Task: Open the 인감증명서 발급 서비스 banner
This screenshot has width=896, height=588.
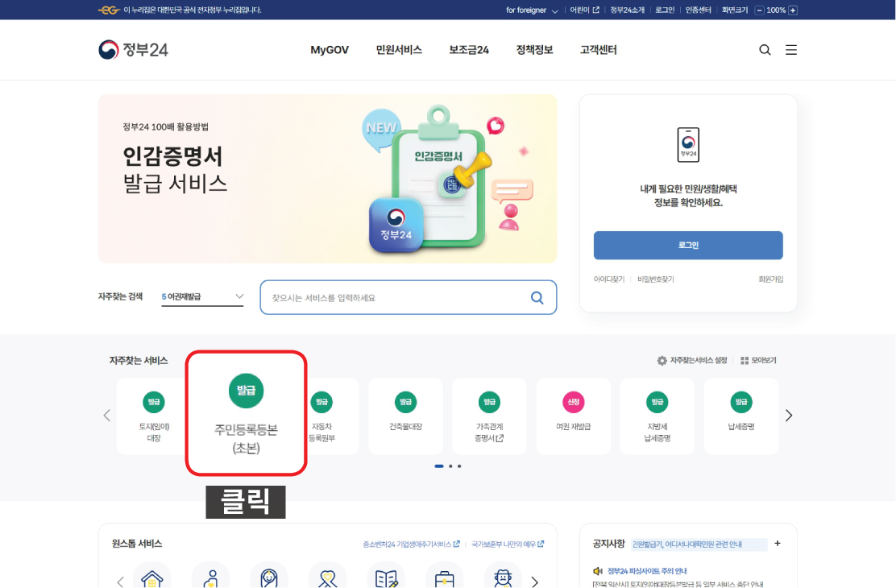Action: pos(327,179)
